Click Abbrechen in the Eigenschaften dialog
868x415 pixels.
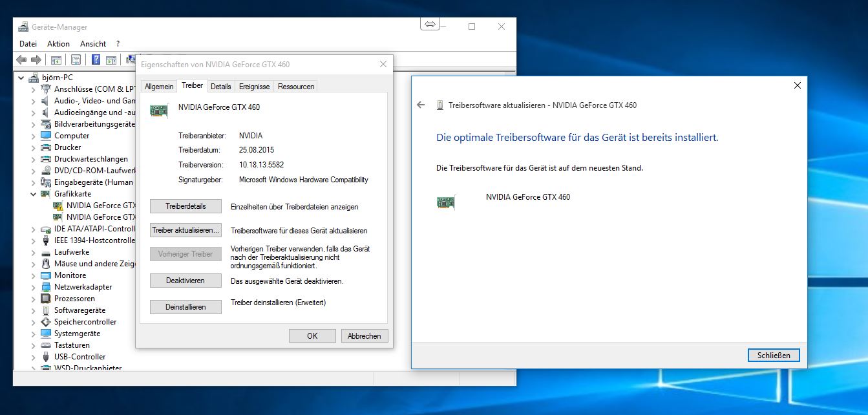pos(365,336)
